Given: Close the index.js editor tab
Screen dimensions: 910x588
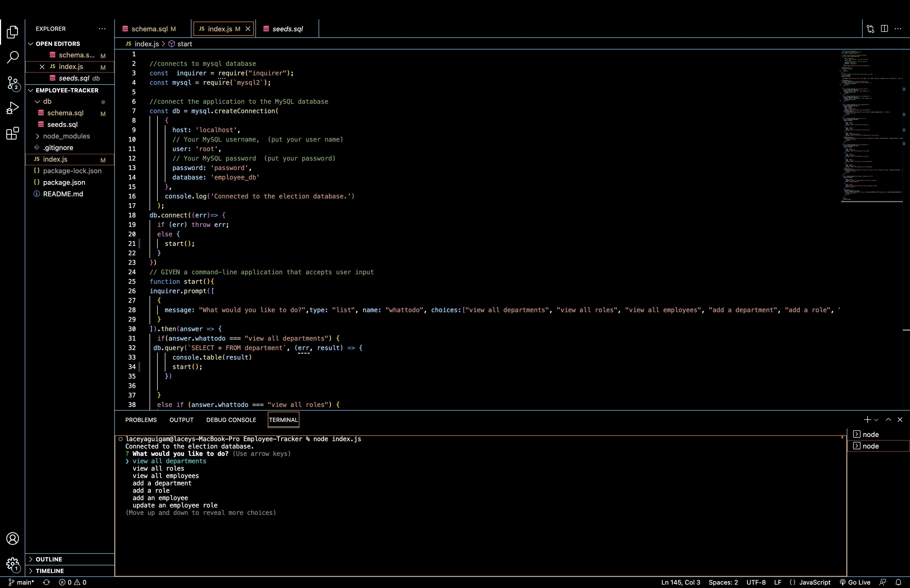Looking at the screenshot, I should click(x=248, y=29).
